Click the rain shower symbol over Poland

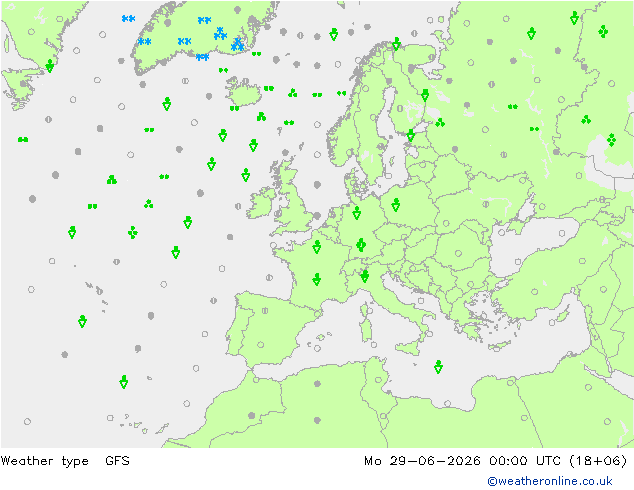point(396,205)
